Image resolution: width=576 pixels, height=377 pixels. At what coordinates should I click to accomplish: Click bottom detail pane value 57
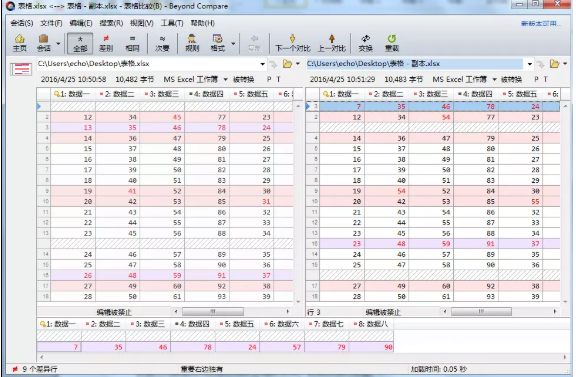tap(282, 347)
